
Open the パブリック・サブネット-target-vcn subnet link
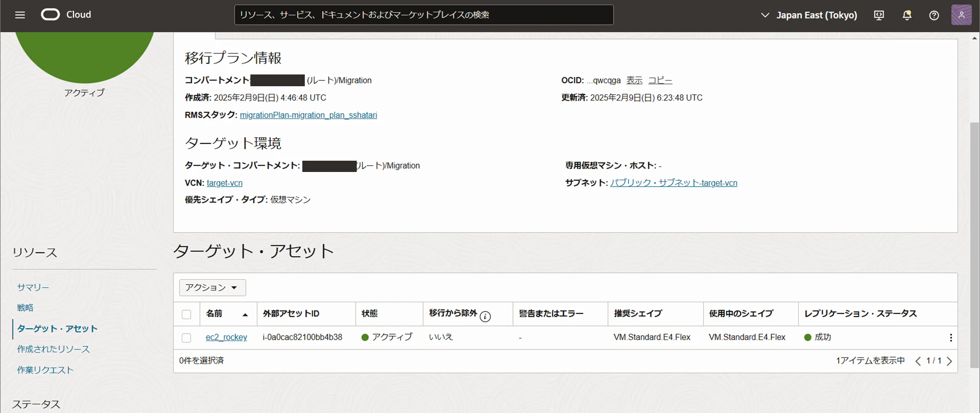(x=674, y=183)
